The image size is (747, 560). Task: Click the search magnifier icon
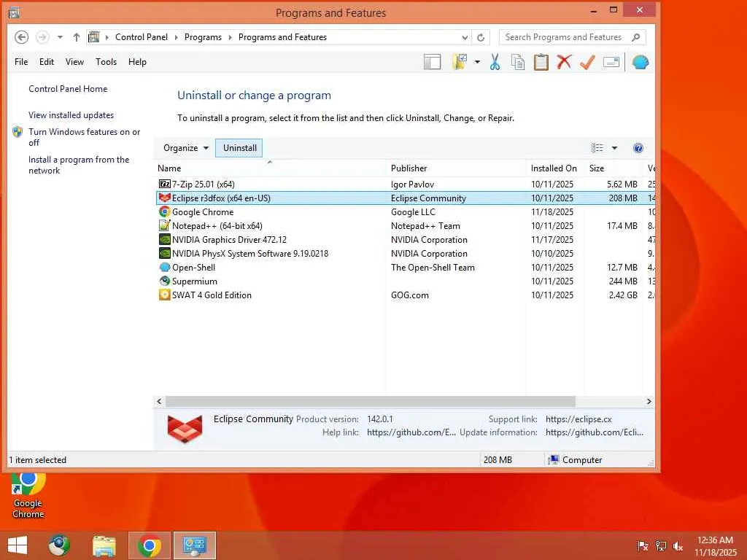(x=635, y=37)
